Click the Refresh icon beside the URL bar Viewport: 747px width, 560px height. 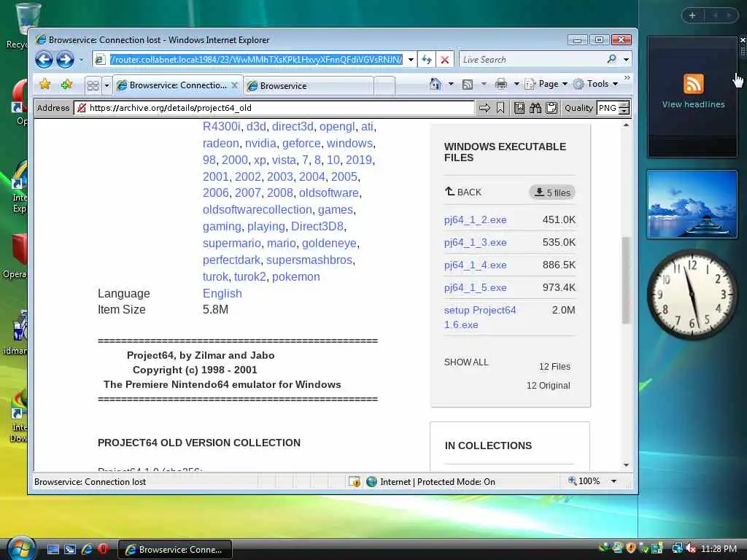point(427,60)
